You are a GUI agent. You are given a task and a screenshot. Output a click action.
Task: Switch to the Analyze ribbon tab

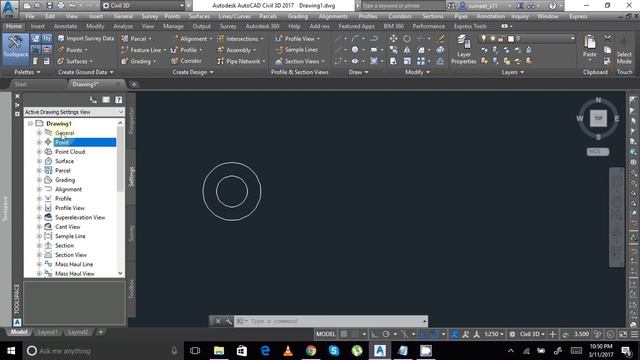pos(123,26)
